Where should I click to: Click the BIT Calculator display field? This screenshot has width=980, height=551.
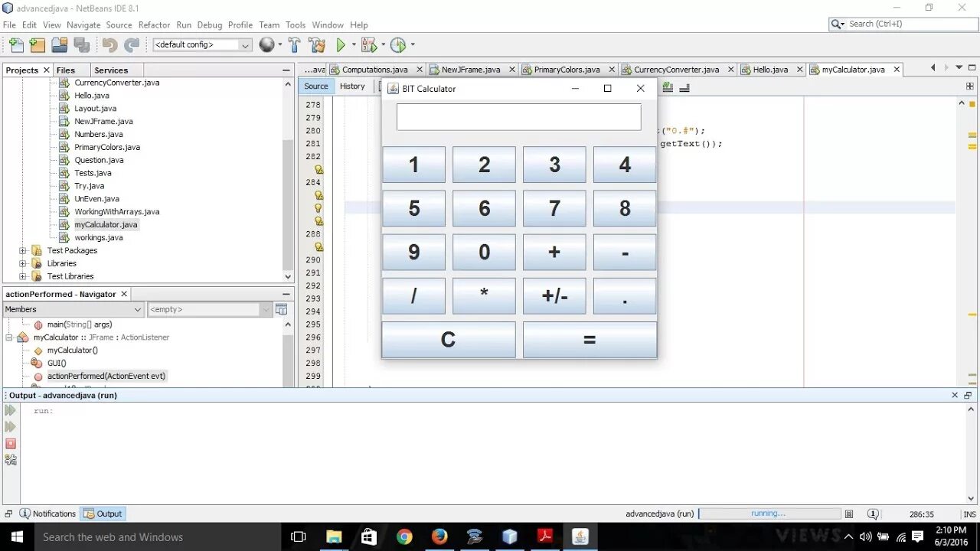point(519,117)
